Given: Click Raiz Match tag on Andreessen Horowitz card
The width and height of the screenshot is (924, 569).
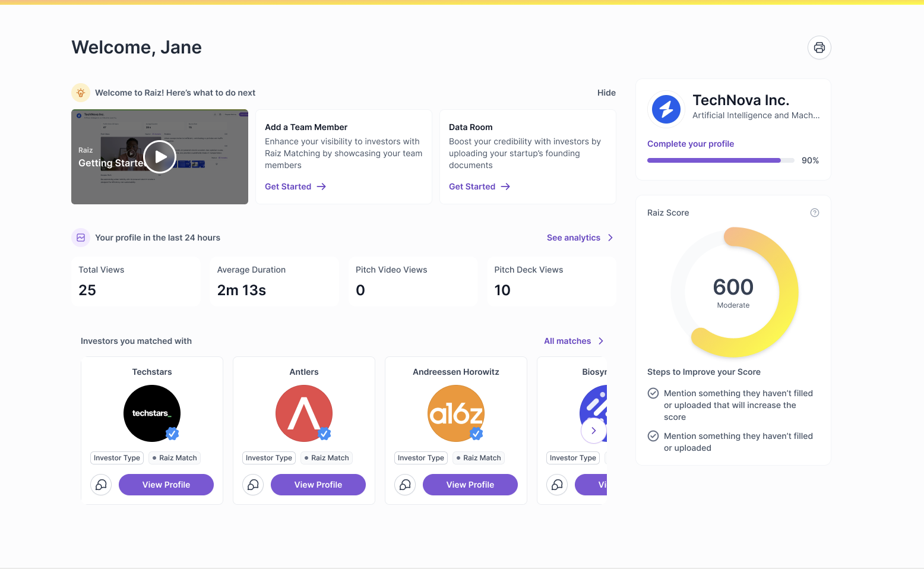Looking at the screenshot, I should (479, 458).
